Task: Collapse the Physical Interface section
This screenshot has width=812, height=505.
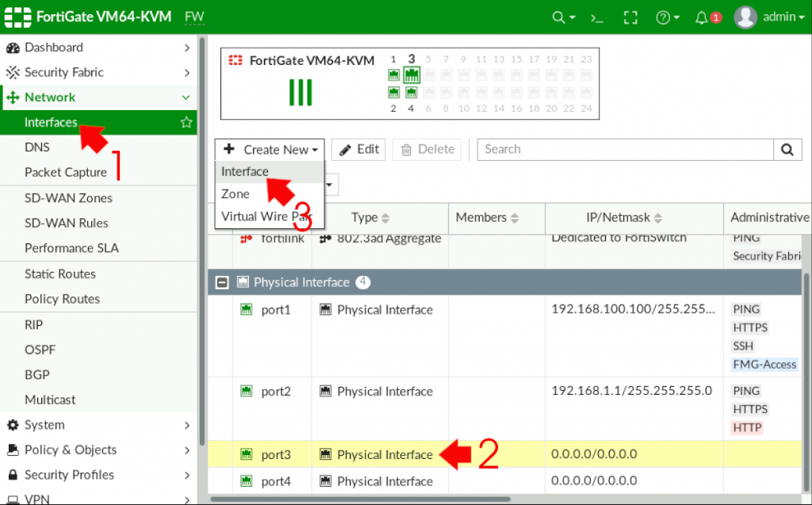Action: (222, 281)
